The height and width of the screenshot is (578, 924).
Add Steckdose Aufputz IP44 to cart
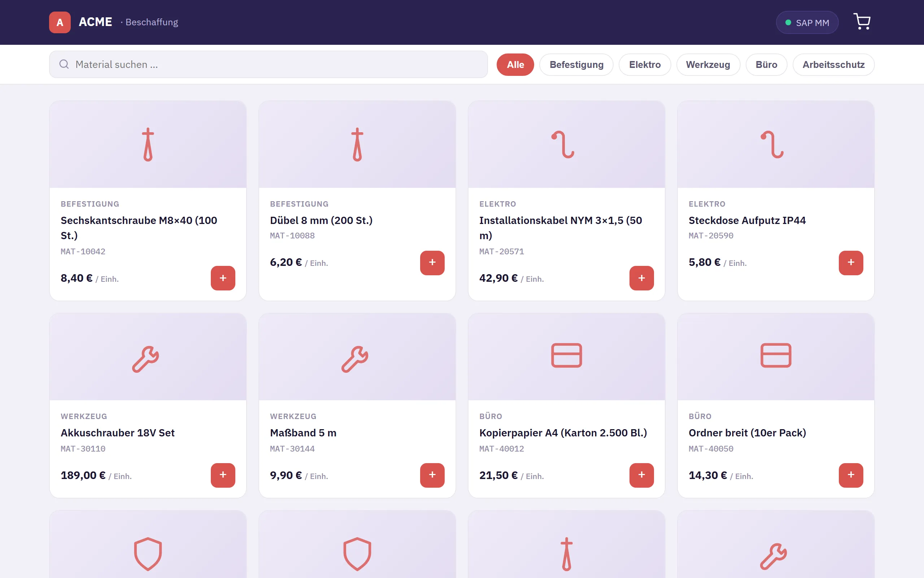pos(851,263)
